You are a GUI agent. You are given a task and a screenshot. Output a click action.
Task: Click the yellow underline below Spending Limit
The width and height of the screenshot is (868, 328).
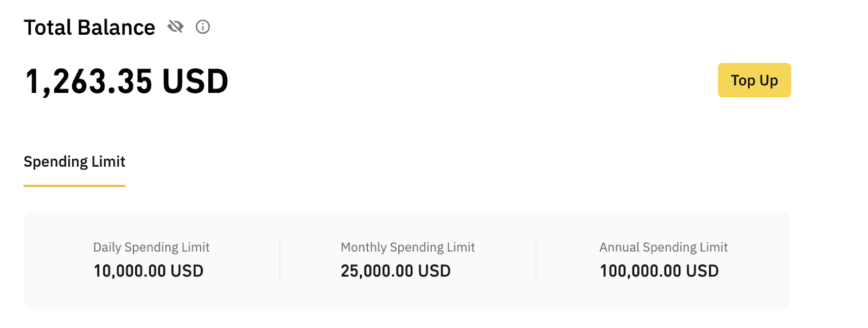74,186
